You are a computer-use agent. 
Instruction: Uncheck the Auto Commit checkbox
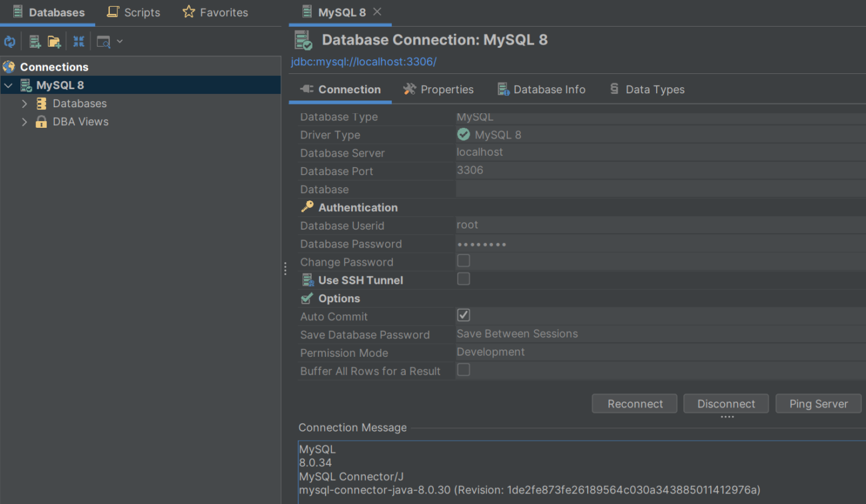[x=464, y=316]
